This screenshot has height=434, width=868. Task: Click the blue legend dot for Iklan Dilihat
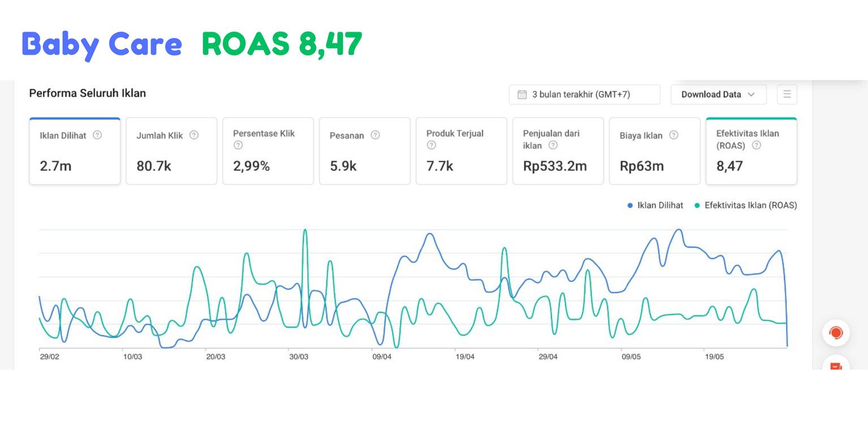[x=630, y=206]
